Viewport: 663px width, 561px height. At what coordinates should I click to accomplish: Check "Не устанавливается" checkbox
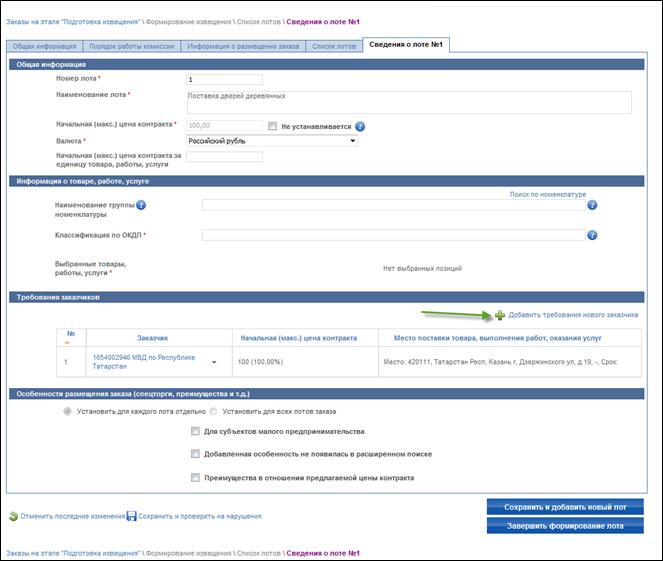(x=273, y=126)
